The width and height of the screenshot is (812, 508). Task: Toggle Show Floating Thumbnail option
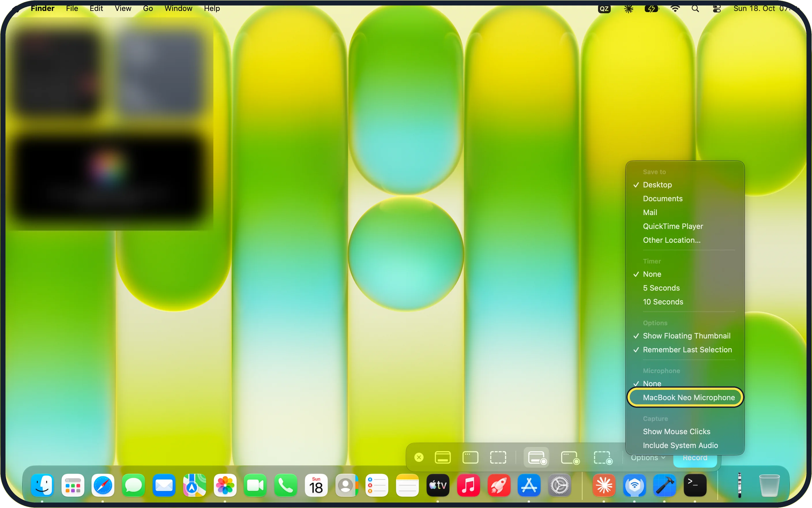(685, 336)
